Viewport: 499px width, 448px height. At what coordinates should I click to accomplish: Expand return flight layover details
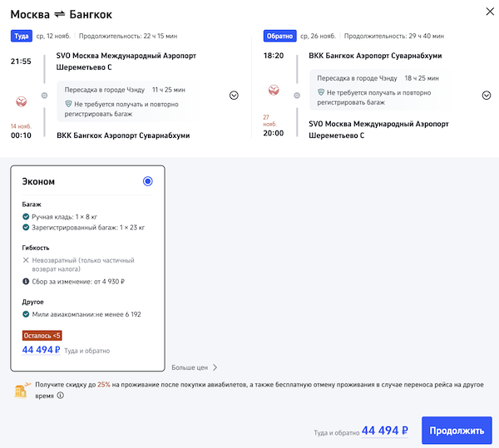pos(487,96)
